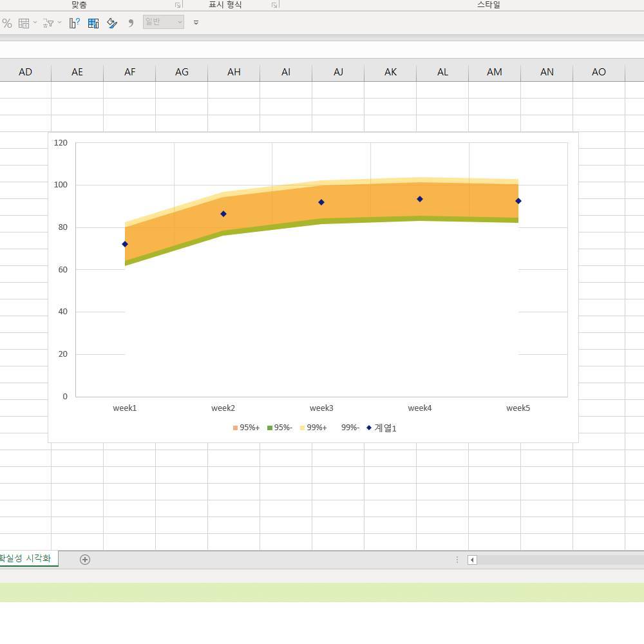Expand the Customize Quick Access Toolbar arrow
Viewport: 644px width, 644px height.
click(x=196, y=23)
